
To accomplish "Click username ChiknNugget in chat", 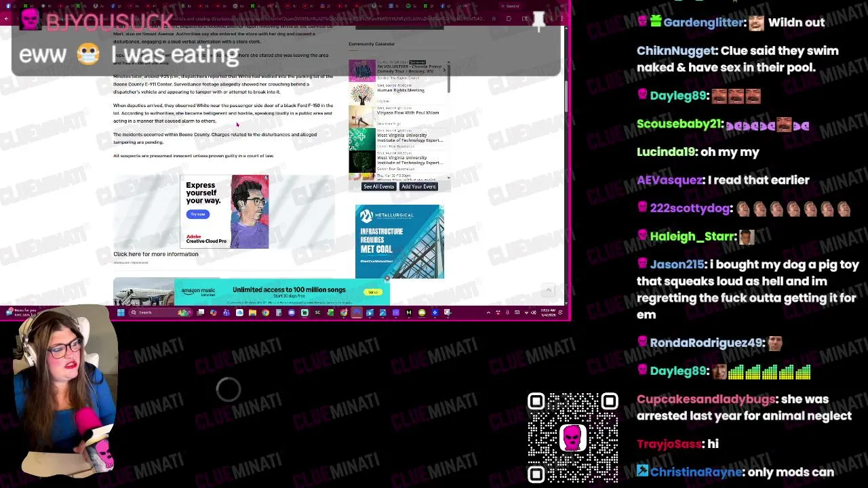I will pyautogui.click(x=675, y=51).
